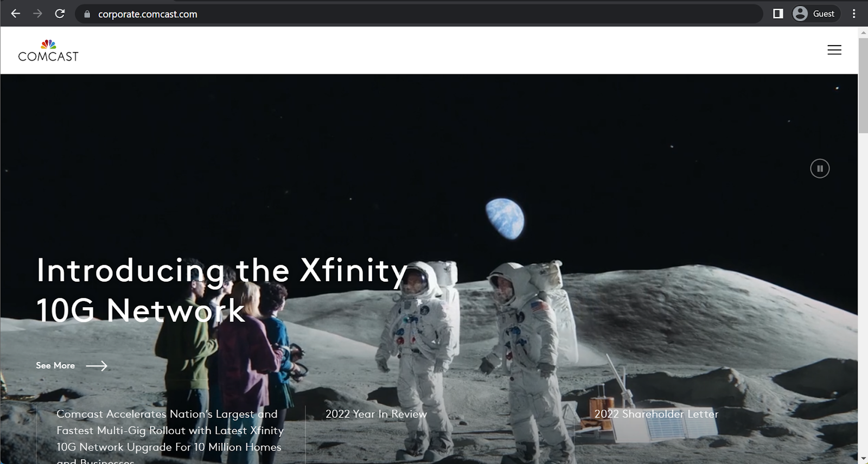Go back to the previous page
The image size is (868, 464).
(16, 14)
